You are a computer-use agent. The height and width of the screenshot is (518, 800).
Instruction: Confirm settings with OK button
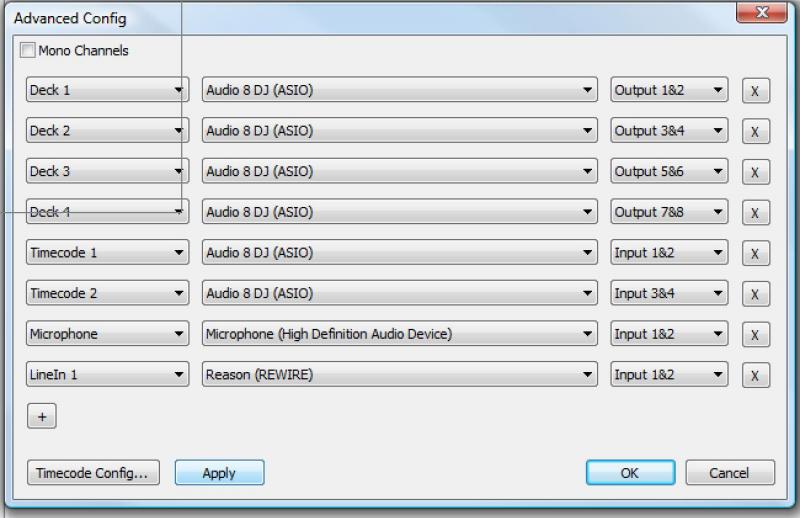[630, 473]
